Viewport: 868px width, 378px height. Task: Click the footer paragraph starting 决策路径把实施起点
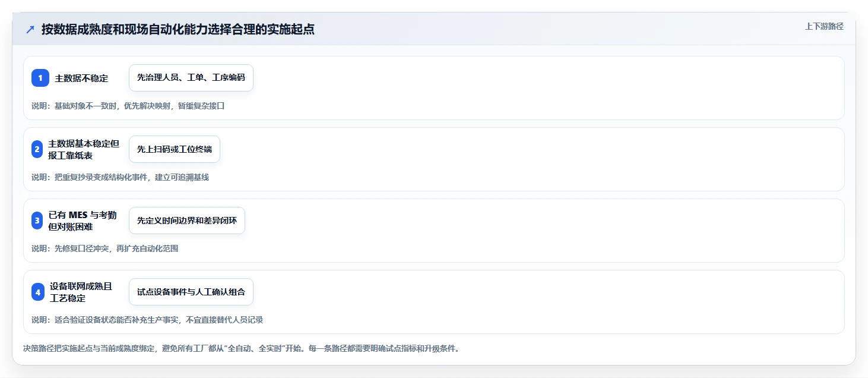pos(241,349)
